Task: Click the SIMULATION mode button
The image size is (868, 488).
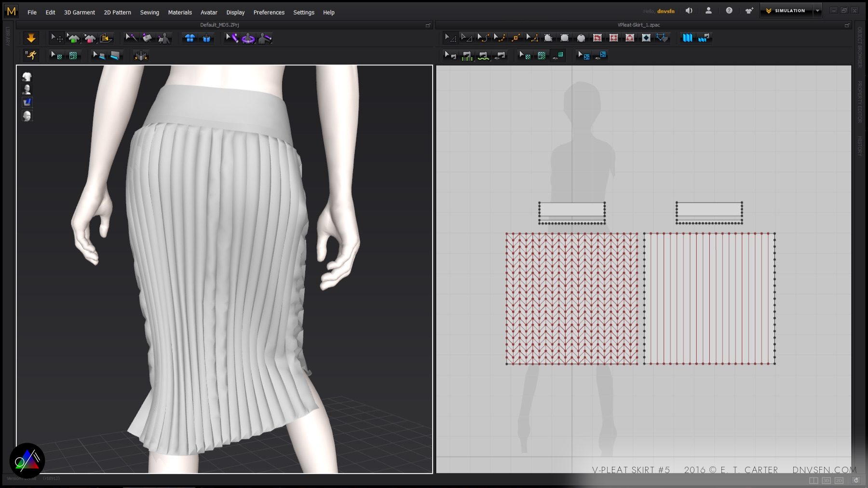Action: 786,11
